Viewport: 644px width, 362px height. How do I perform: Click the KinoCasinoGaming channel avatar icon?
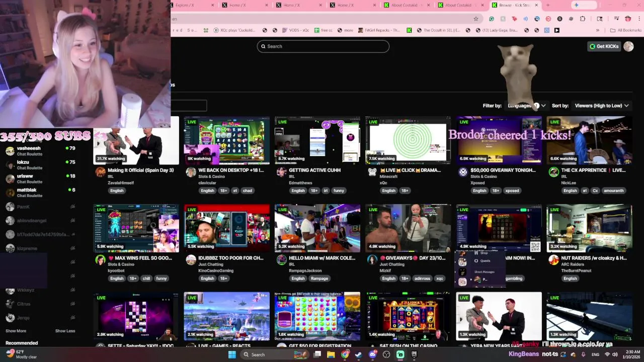(191, 260)
